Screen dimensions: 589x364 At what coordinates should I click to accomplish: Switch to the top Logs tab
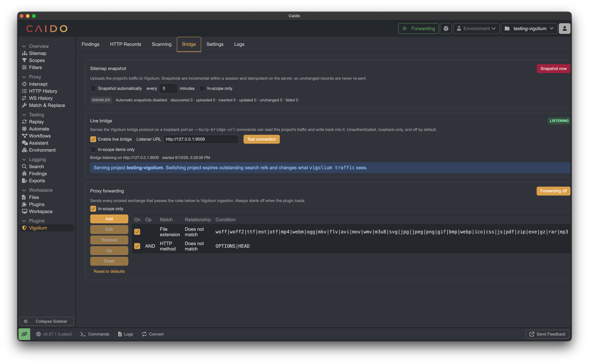tap(239, 44)
